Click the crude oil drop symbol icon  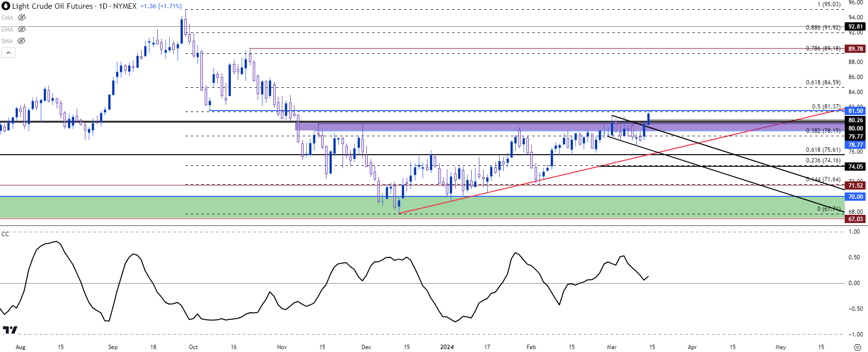6,6
